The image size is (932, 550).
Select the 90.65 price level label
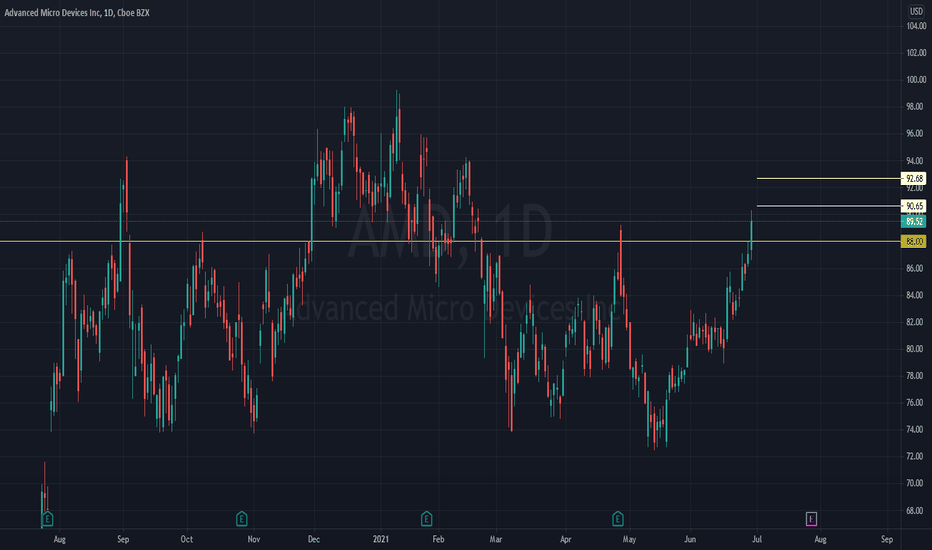[x=914, y=206]
